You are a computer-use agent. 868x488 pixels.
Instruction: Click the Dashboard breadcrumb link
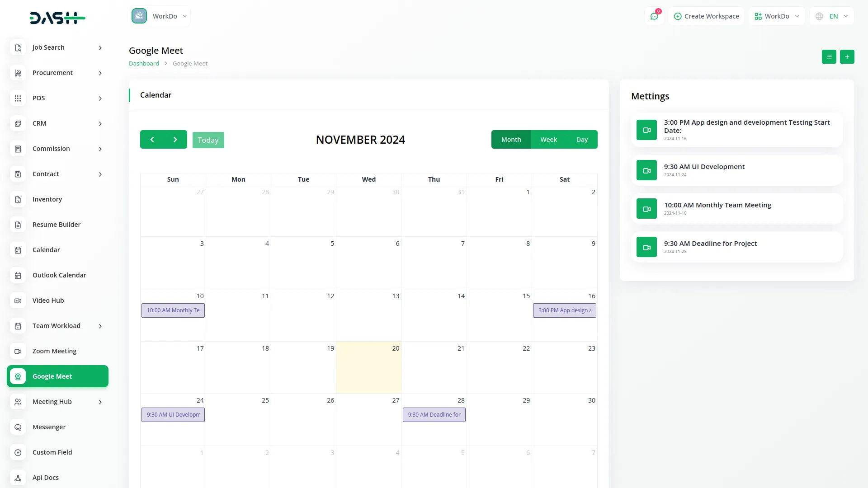pos(144,63)
